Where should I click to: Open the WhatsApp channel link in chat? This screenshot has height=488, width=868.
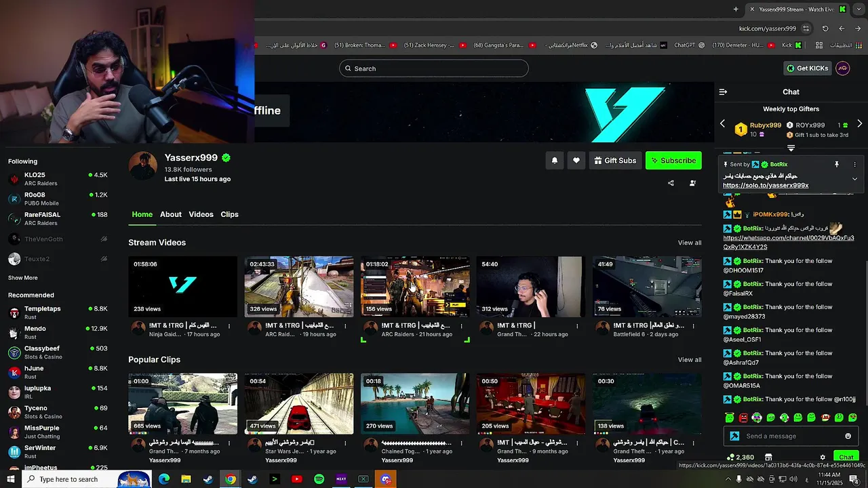[789, 243]
